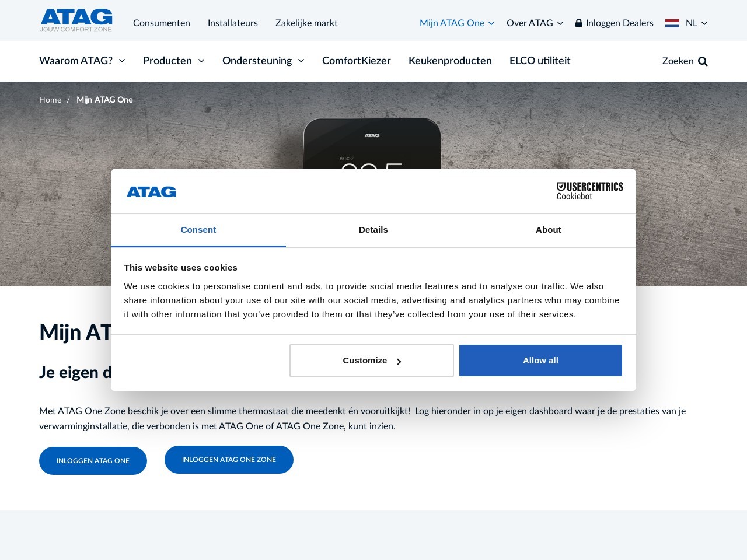
Task: Open the Over ATAG dropdown
Action: [x=535, y=23]
